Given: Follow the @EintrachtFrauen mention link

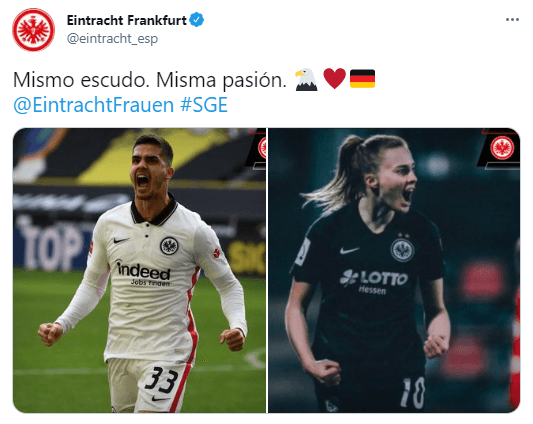Looking at the screenshot, I should [93, 105].
